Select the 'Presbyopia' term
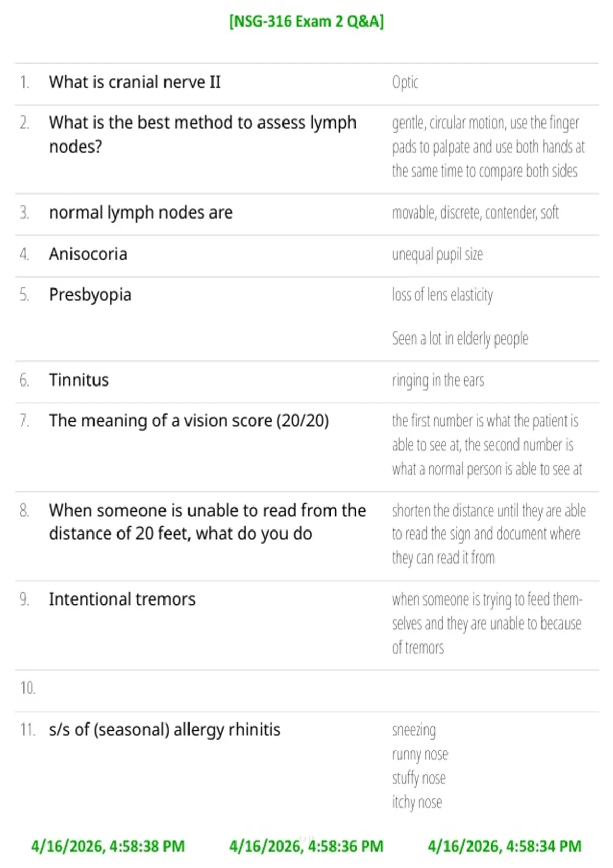 pos(90,295)
